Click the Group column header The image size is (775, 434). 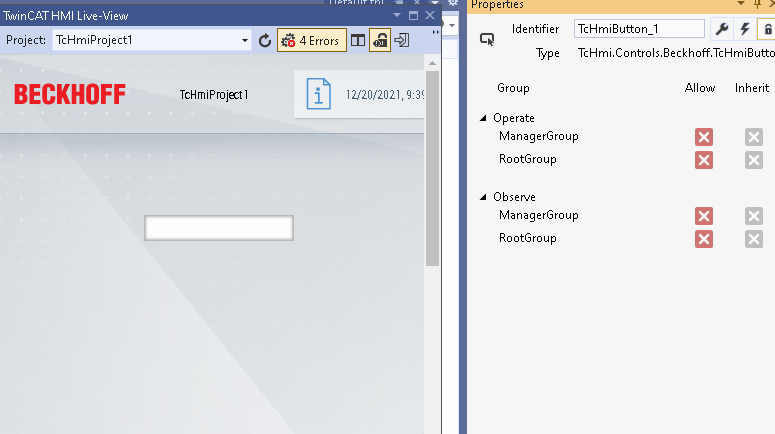coord(513,88)
